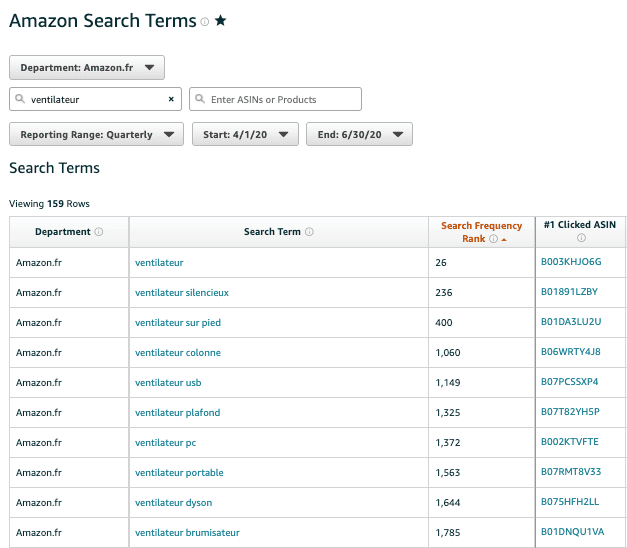
Task: Open the ventilateur silencieux search term link
Action: [182, 293]
